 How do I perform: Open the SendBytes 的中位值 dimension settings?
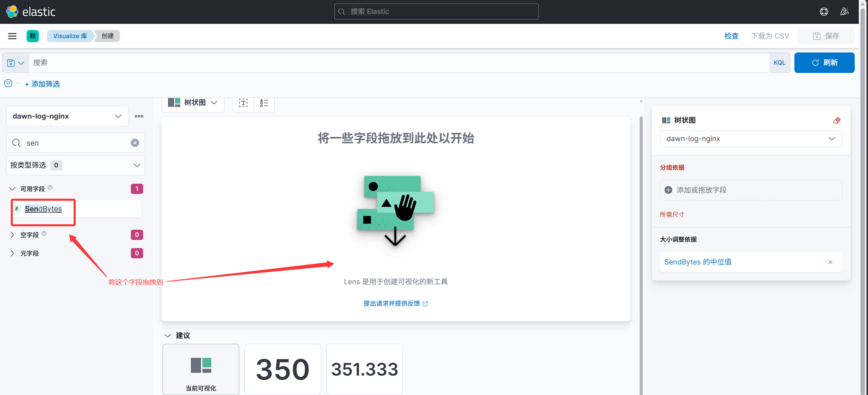click(x=698, y=262)
